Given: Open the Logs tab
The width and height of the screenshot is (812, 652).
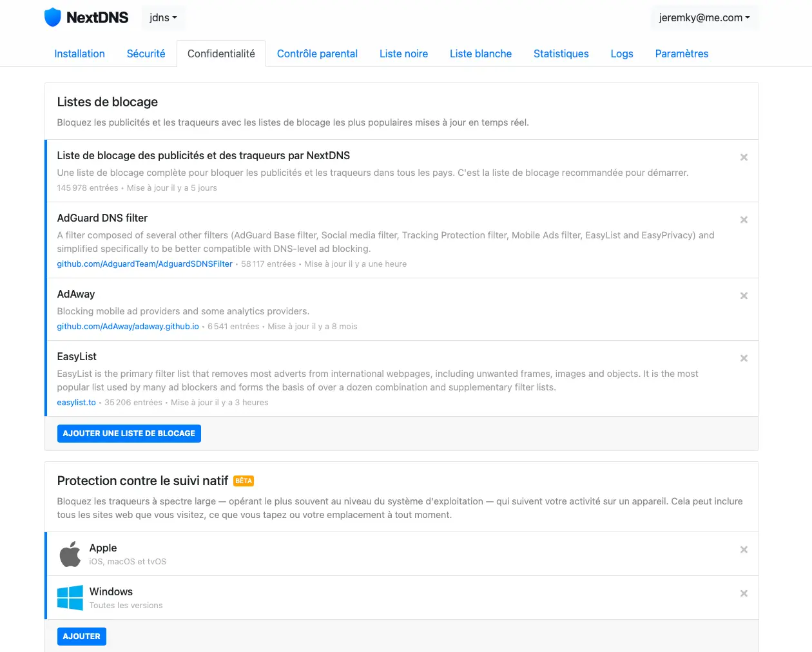Looking at the screenshot, I should coord(622,53).
